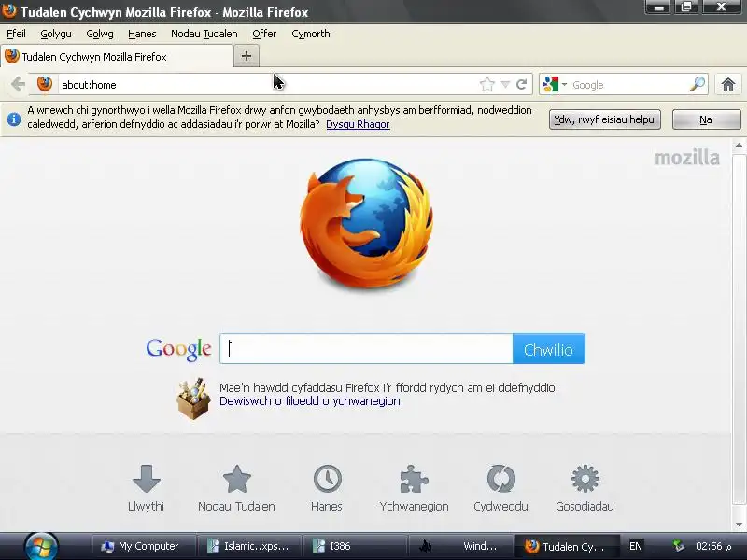Reload the page with the refresh icon

click(522, 85)
